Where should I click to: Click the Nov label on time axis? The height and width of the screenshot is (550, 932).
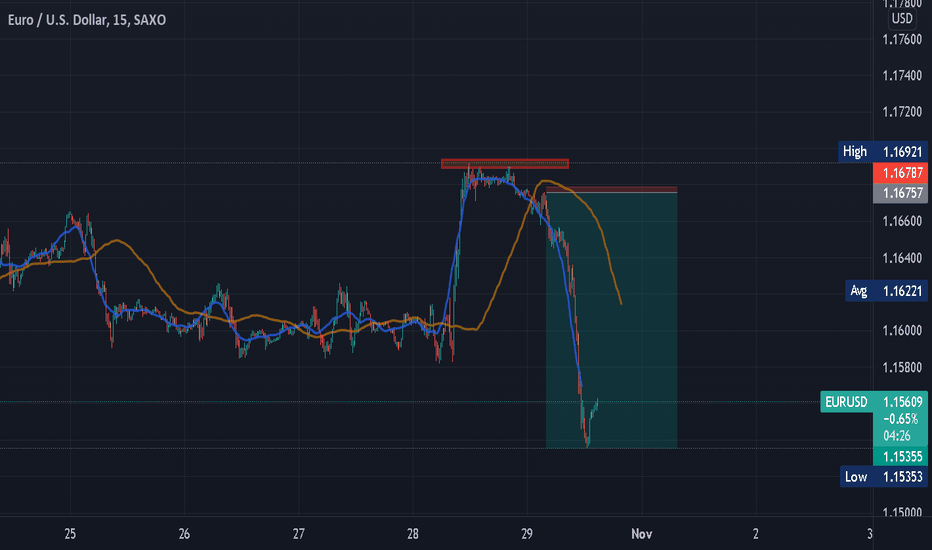pos(641,534)
